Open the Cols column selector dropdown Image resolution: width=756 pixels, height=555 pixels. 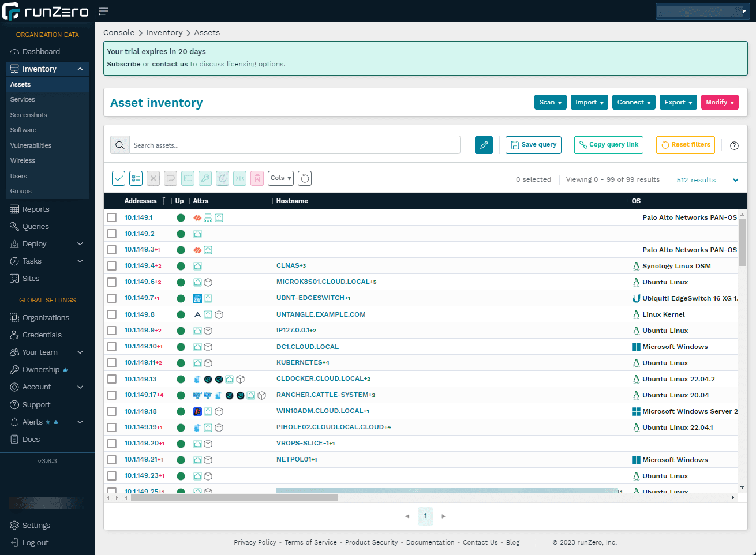(280, 178)
